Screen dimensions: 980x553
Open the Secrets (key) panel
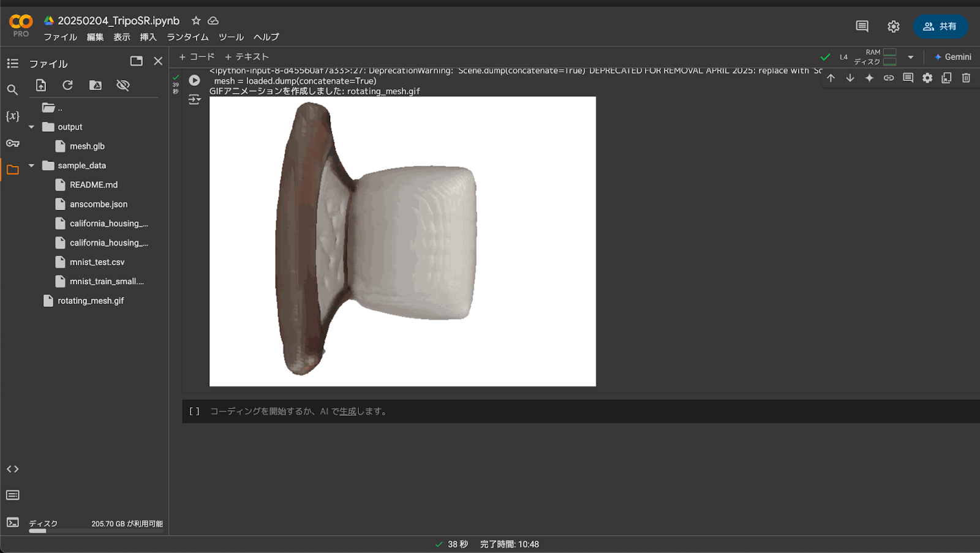click(12, 143)
